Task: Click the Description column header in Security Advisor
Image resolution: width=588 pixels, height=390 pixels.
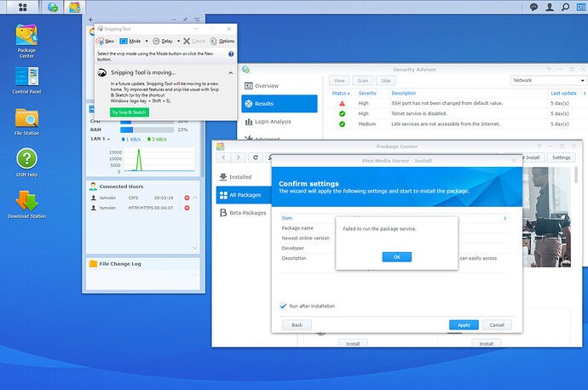Action: tap(403, 94)
